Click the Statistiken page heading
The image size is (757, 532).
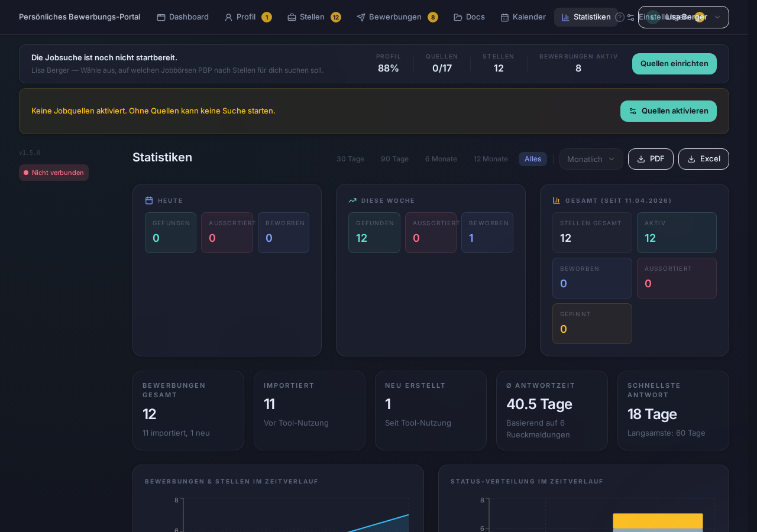[162, 157]
